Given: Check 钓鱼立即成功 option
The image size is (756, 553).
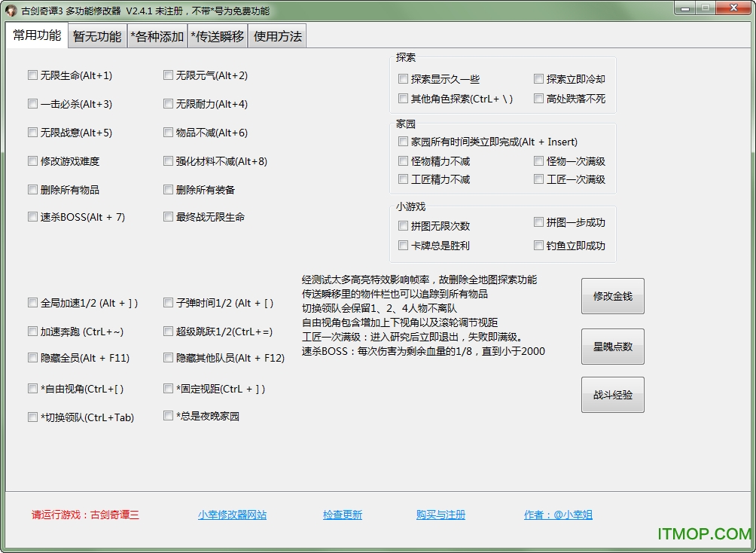Looking at the screenshot, I should 539,245.
